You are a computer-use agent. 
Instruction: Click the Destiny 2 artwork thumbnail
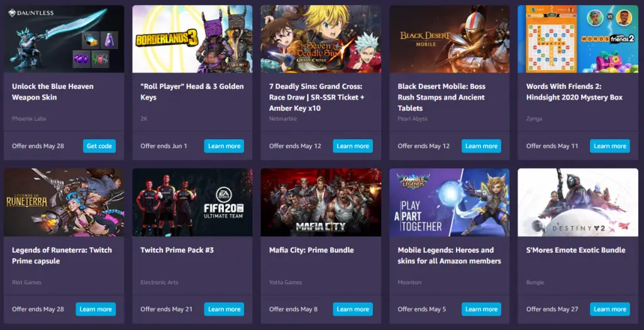coord(578,202)
